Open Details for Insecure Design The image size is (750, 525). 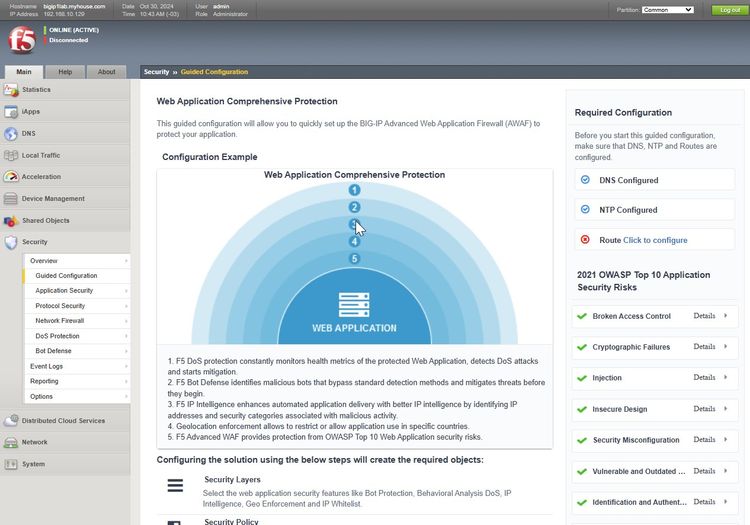(704, 409)
